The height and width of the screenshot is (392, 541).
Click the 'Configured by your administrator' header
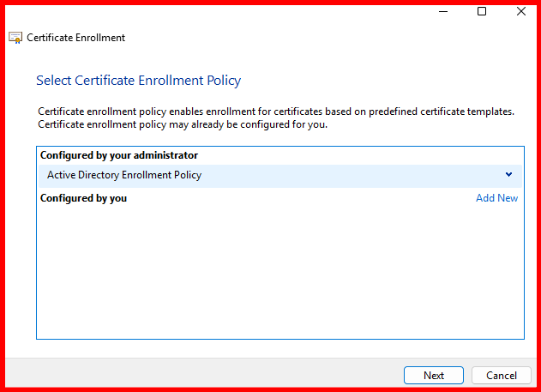119,155
